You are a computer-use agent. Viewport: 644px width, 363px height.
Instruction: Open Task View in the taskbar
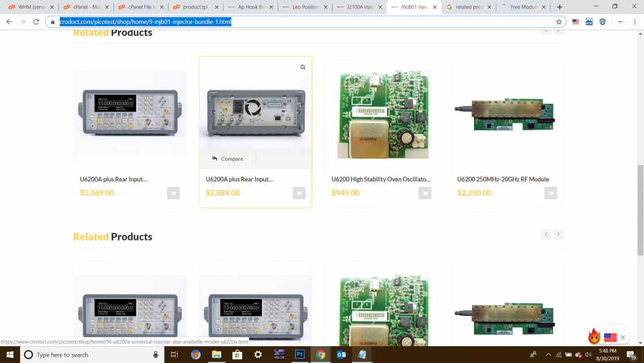tap(174, 355)
